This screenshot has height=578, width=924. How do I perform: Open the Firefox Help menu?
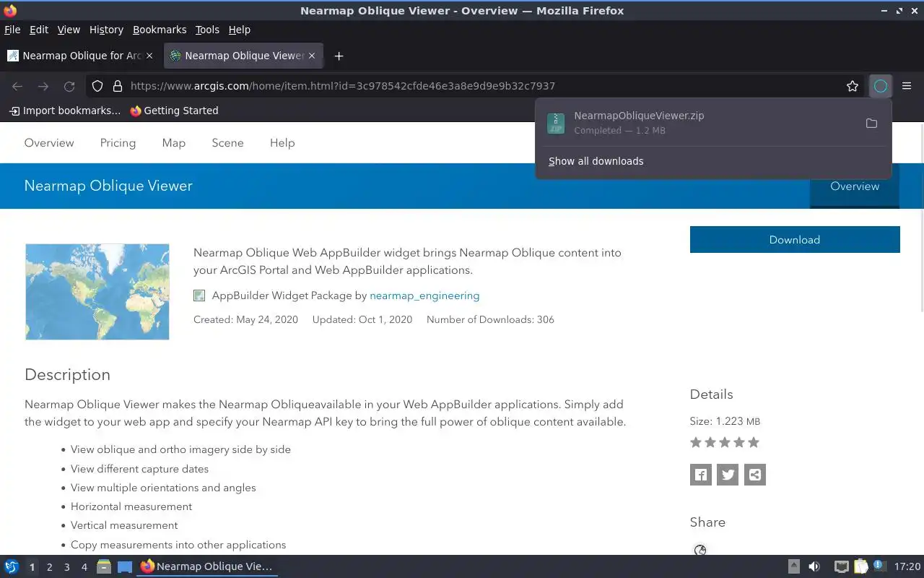pyautogui.click(x=239, y=30)
